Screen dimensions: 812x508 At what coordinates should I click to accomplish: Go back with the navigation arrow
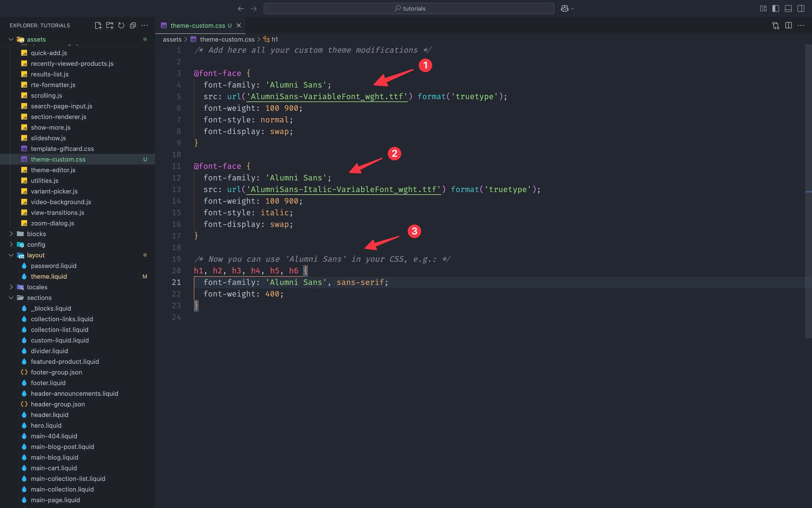pyautogui.click(x=240, y=8)
